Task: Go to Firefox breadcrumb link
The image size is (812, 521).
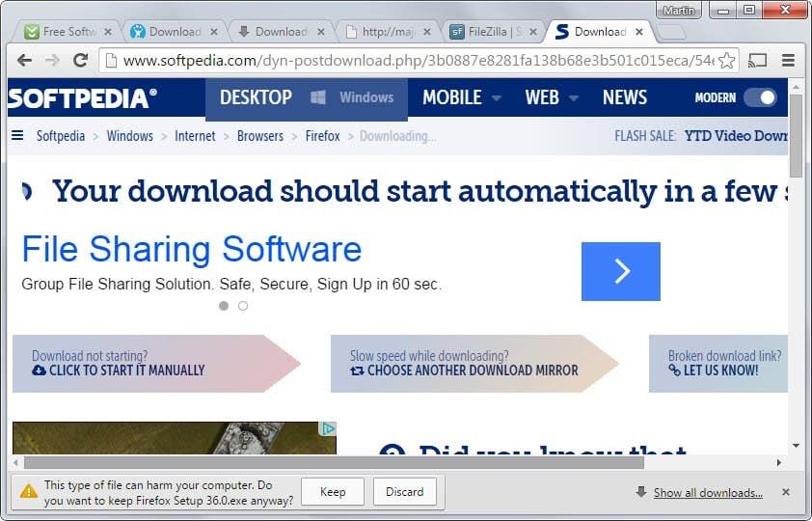Action: 322,136
